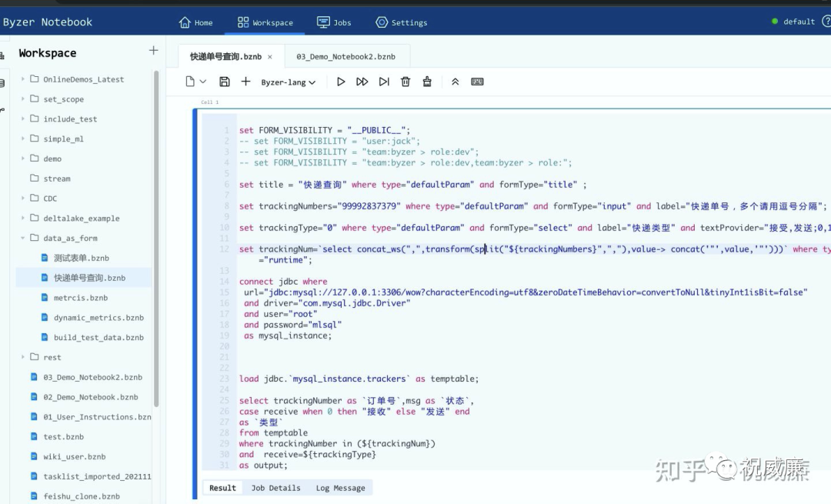Add new item in Workspace panel
This screenshot has height=504, width=831.
coord(153,50)
